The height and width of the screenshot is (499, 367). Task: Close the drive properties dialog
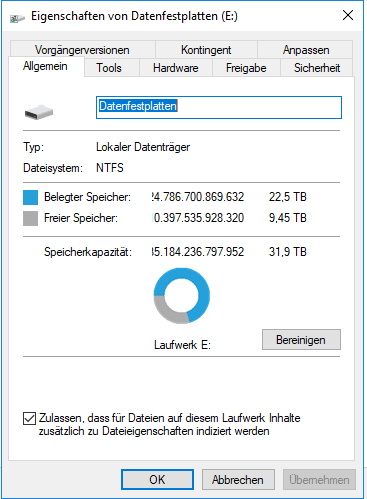click(348, 15)
